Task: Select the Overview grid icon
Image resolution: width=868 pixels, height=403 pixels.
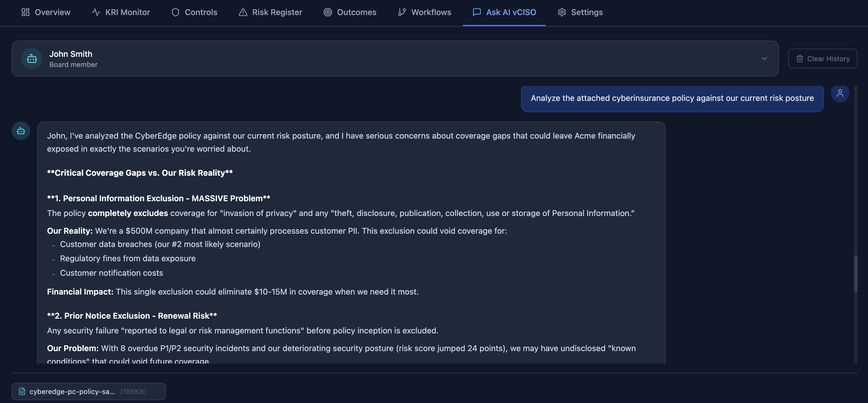Action: (26, 12)
